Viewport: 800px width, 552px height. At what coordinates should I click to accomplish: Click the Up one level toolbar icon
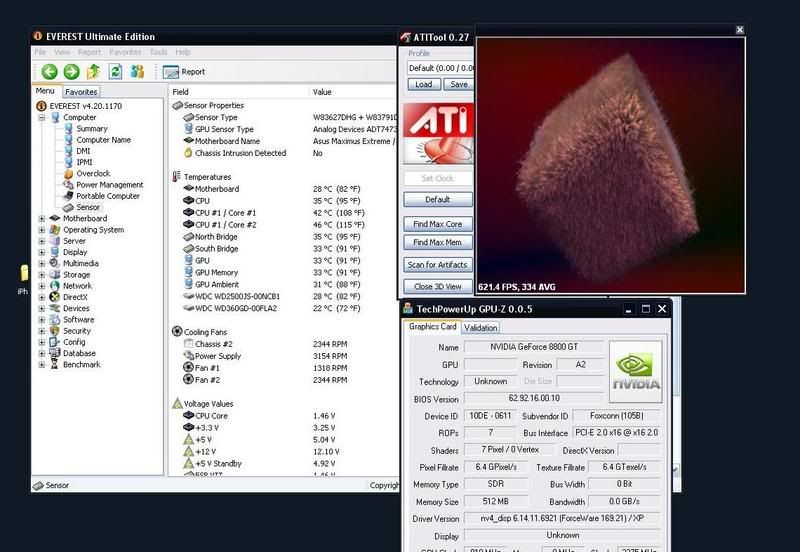coord(93,71)
